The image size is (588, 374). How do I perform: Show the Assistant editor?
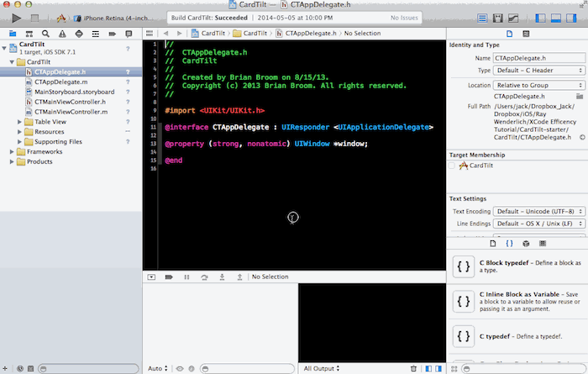click(x=497, y=18)
